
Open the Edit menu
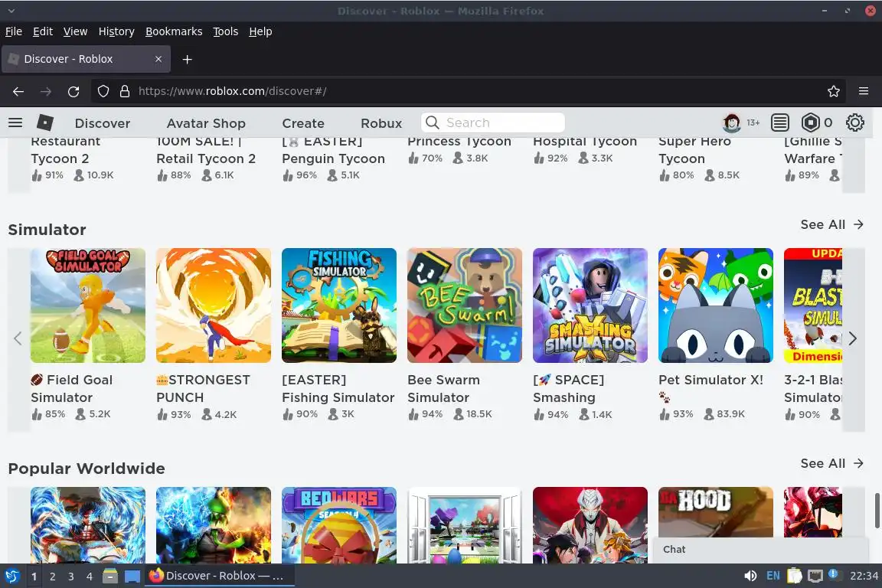43,31
